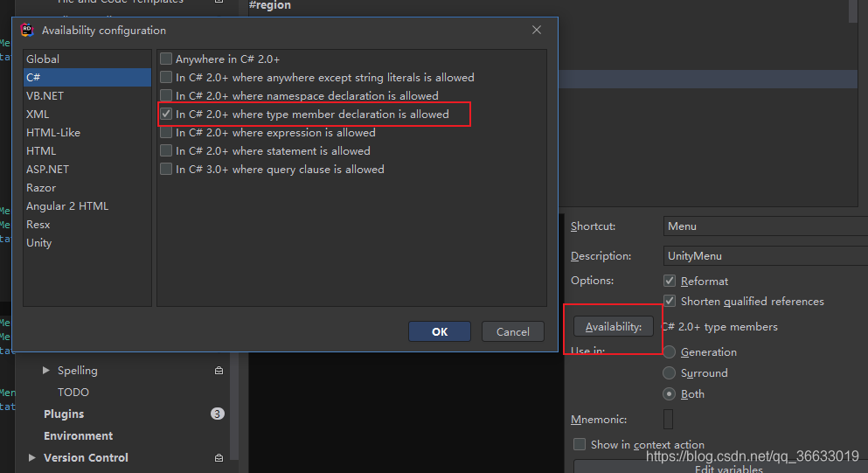Select the Generation radio button

(670, 351)
